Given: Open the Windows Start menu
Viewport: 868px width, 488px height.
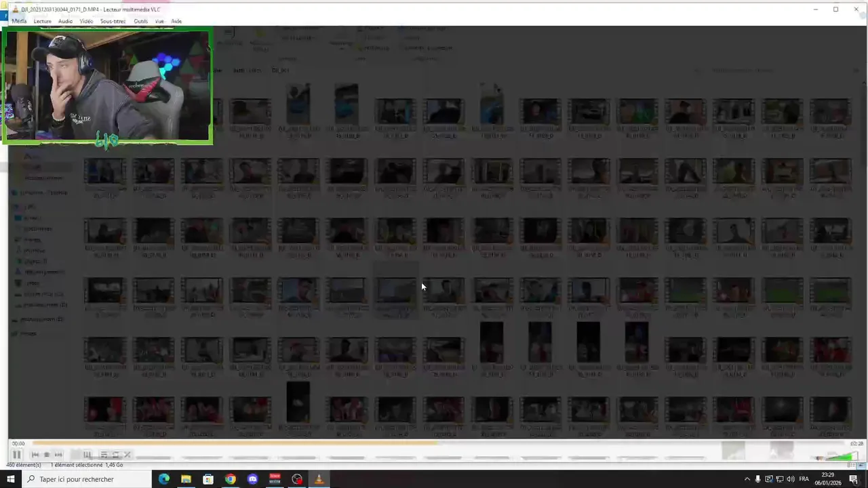Looking at the screenshot, I should click(x=10, y=479).
